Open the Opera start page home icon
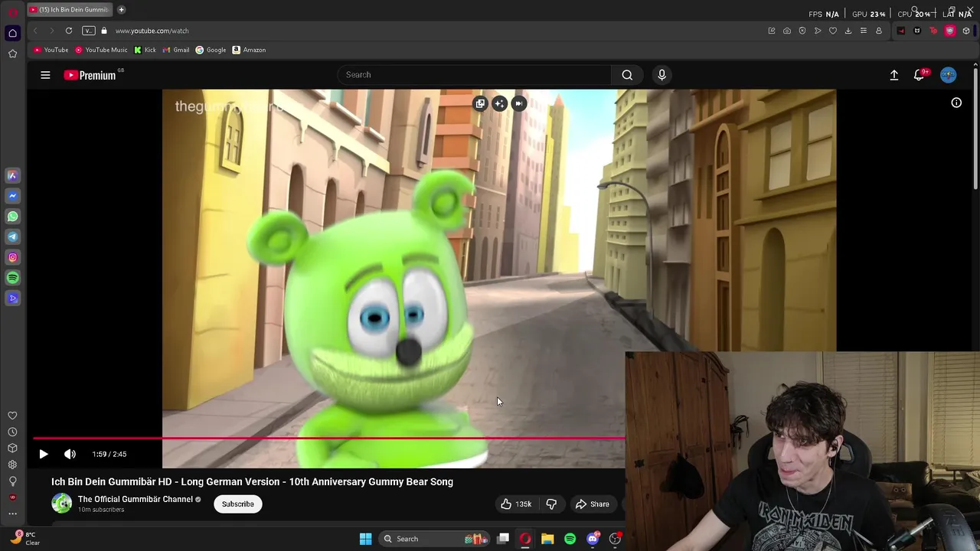Image resolution: width=980 pixels, height=551 pixels. [x=12, y=33]
